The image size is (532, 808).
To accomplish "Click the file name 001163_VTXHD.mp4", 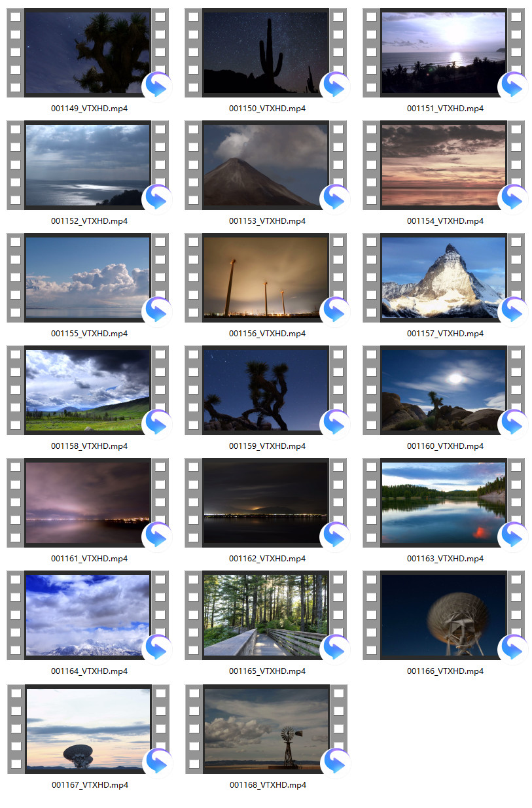I will [x=445, y=559].
